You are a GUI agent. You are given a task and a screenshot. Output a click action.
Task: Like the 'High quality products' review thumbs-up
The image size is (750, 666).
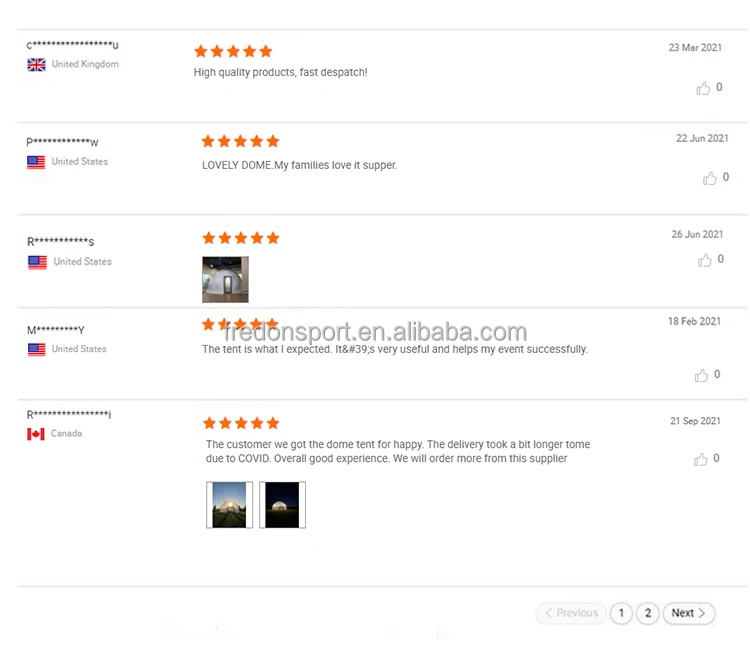tap(703, 88)
